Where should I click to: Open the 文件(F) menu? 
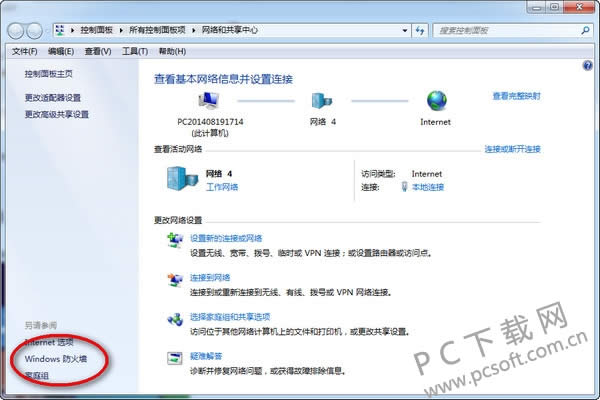[25, 51]
